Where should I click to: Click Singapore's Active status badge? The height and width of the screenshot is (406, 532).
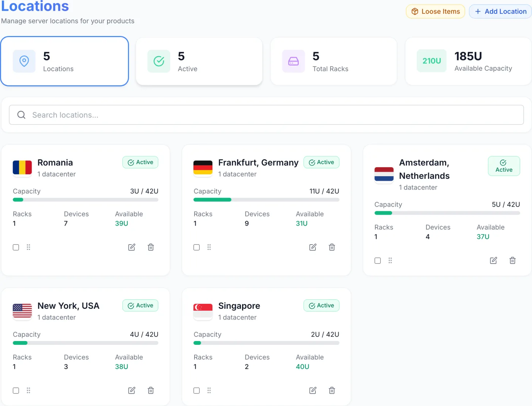(x=321, y=305)
